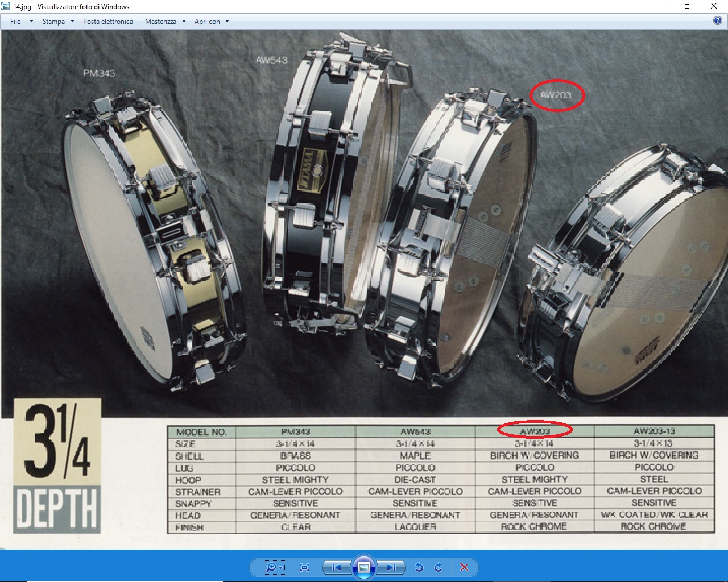
Task: Click the 14.jpg window title text
Action: tap(71, 7)
